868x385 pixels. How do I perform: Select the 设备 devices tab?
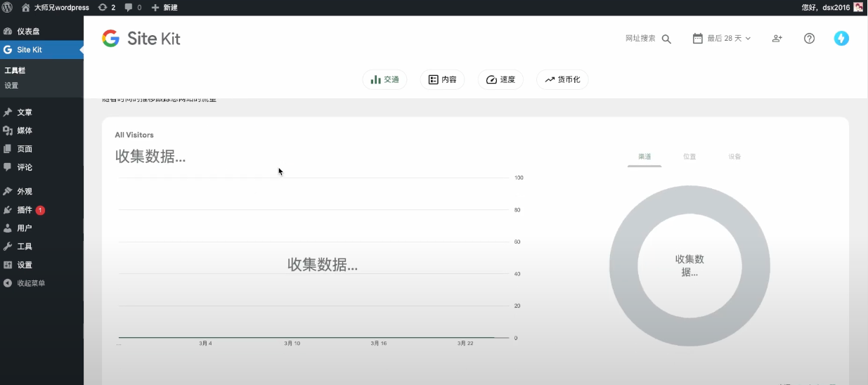click(x=734, y=157)
